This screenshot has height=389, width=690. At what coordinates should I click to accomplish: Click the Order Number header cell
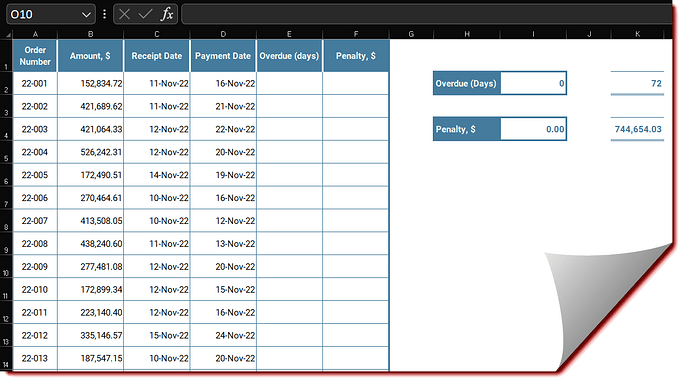[35, 56]
